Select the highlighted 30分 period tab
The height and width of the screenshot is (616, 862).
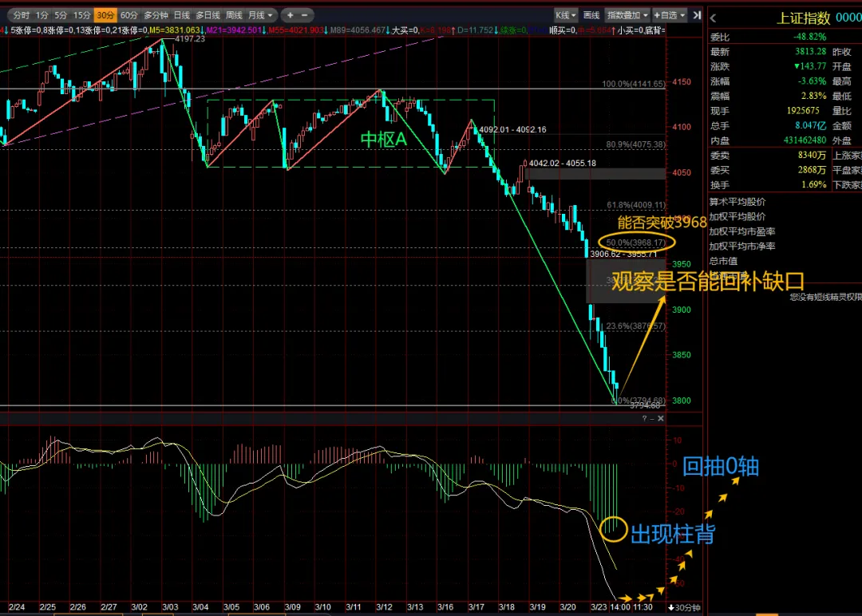[x=105, y=15]
